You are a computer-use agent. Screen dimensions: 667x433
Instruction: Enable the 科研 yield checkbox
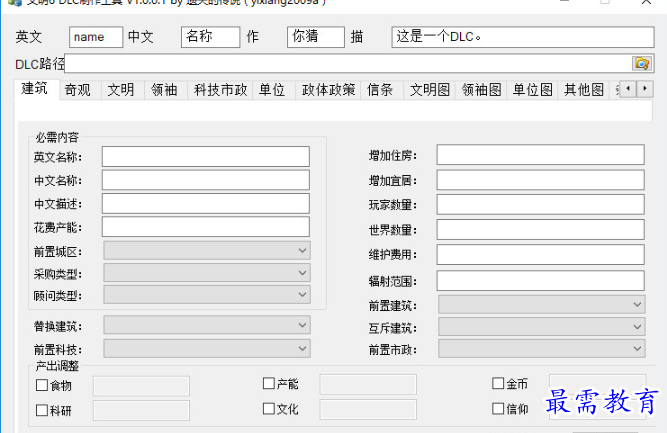pos(42,410)
